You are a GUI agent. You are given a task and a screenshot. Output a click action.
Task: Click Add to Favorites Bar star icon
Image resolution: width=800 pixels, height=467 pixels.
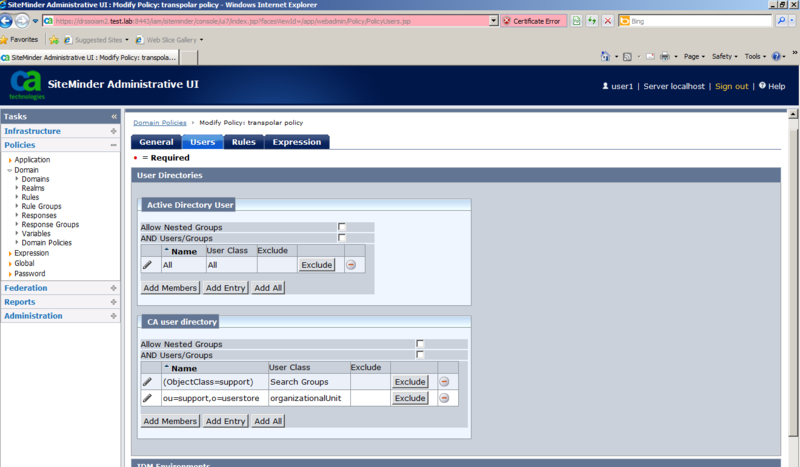54,40
